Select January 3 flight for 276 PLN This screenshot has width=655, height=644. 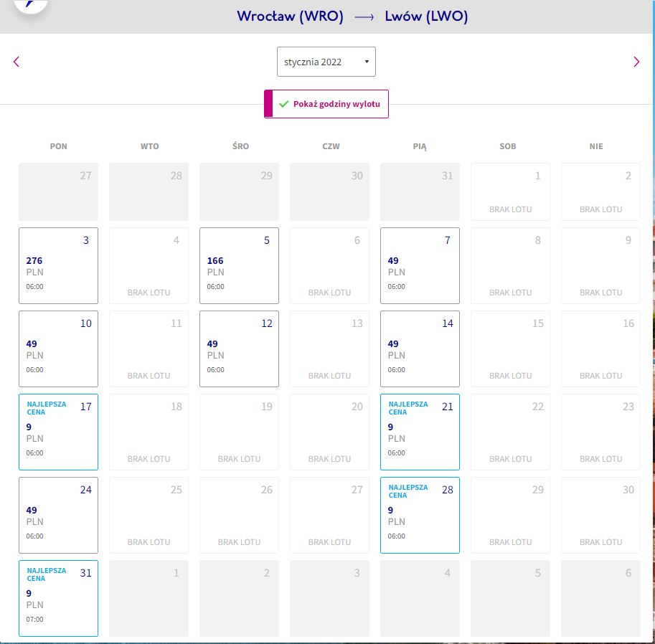(x=59, y=265)
